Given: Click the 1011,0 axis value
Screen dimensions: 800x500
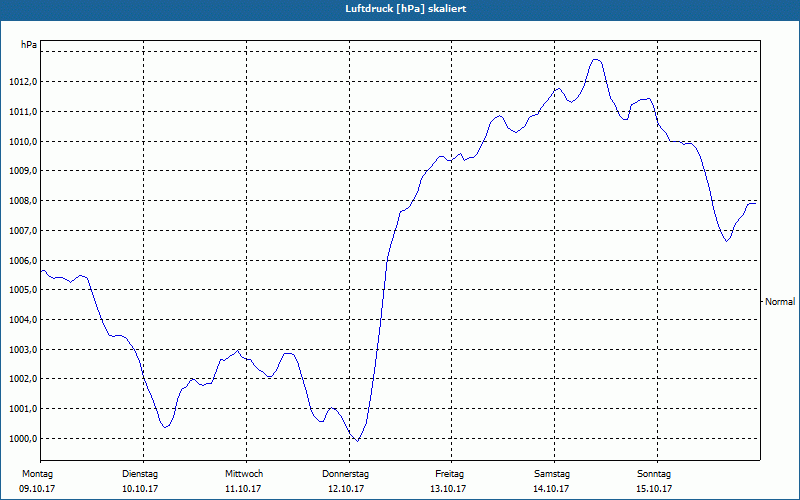Looking at the screenshot, I should tap(23, 112).
